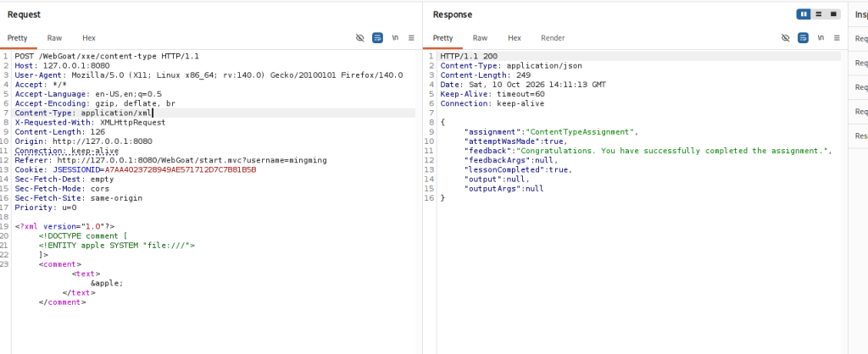The image size is (868, 354).
Task: Click the opening '<text>' tag
Action: (86, 274)
